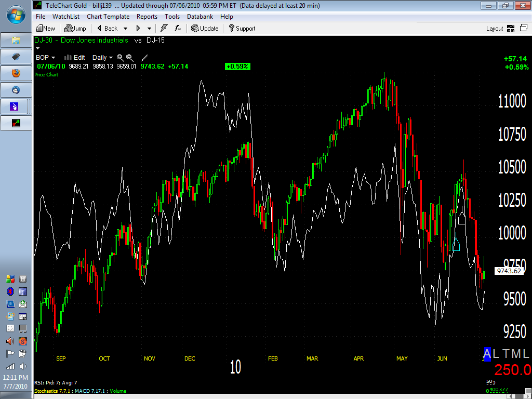Click the red speaker tray icon

tap(10, 341)
